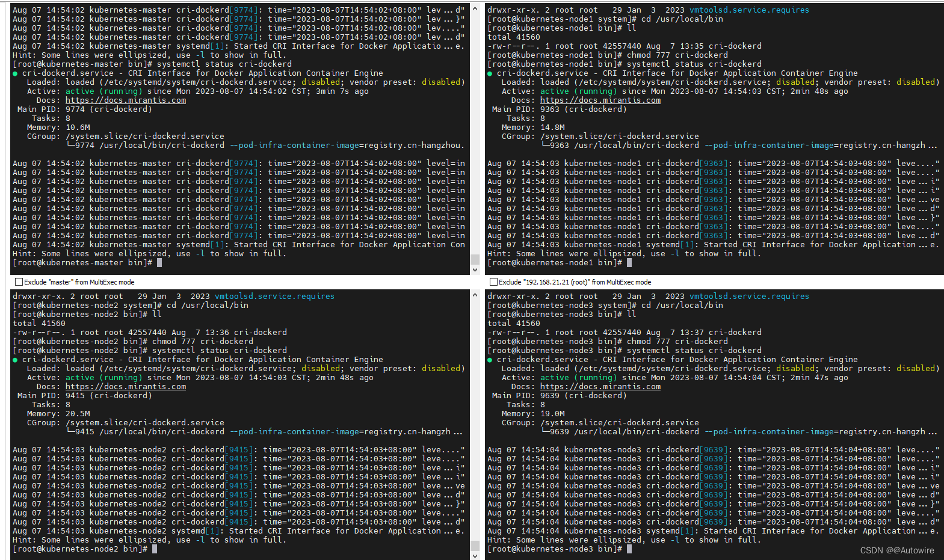
Task: Click "total 41560" line in kubernetes-node2 terminal
Action: pos(39,324)
